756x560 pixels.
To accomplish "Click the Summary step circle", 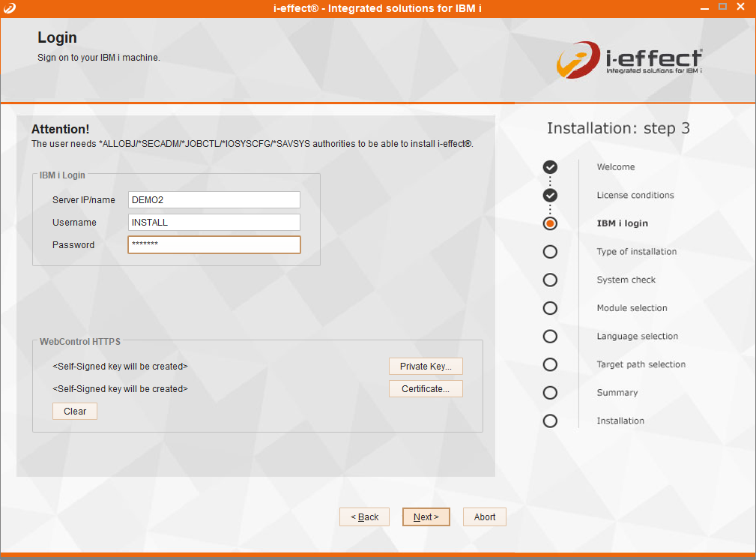I will (550, 393).
